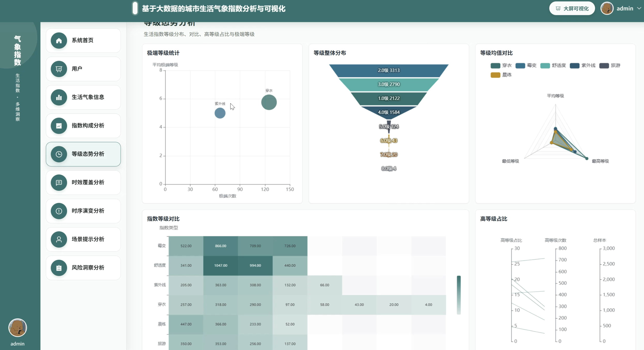Toggle 舒适度 series in radar legend

click(x=553, y=66)
